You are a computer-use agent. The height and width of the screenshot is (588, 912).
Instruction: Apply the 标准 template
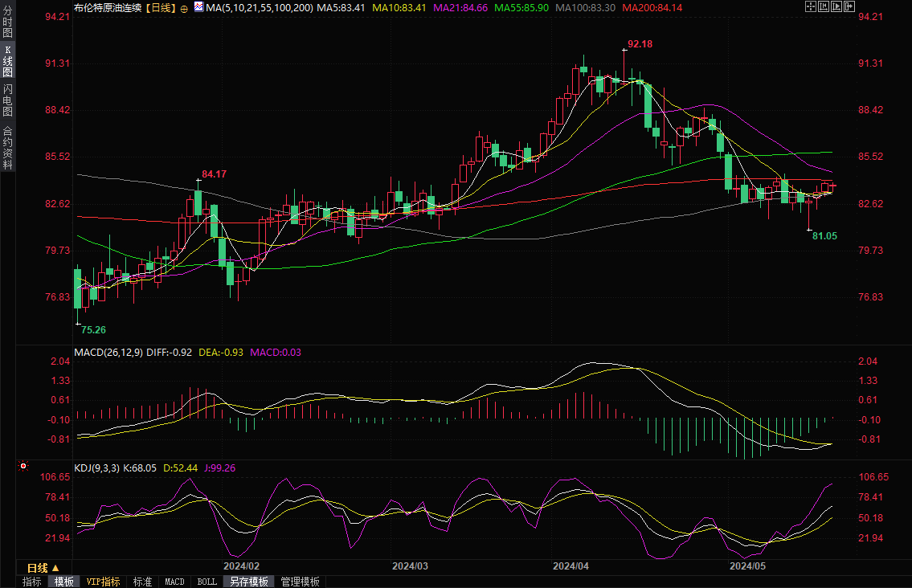(142, 582)
